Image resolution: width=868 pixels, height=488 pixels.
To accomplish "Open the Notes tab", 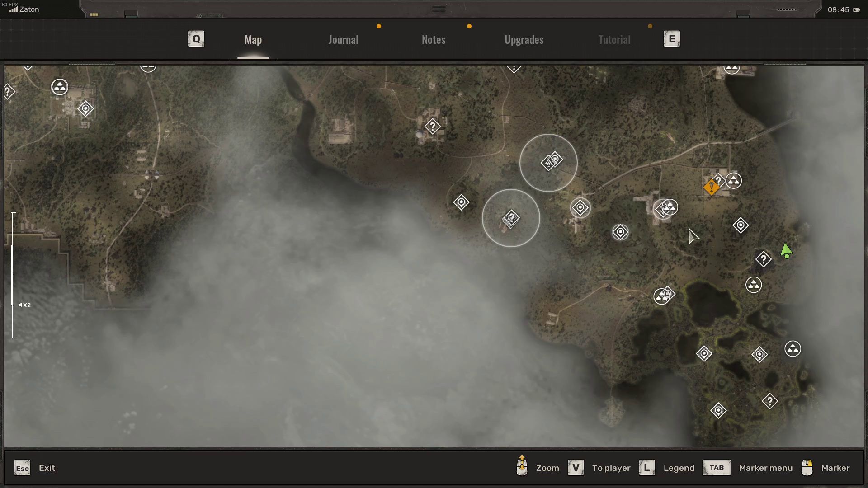I will pos(433,40).
